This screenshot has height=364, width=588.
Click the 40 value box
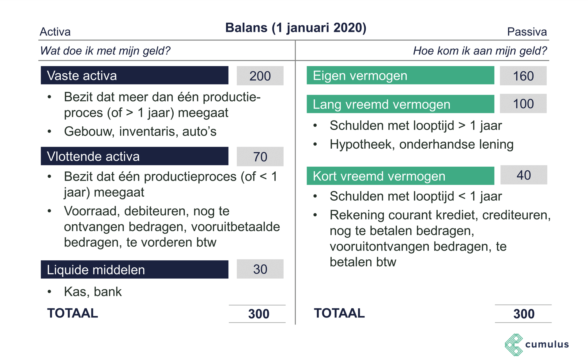[524, 175]
